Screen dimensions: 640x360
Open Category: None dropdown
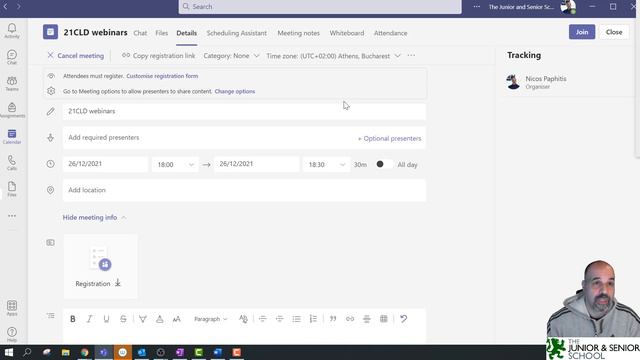pos(231,56)
